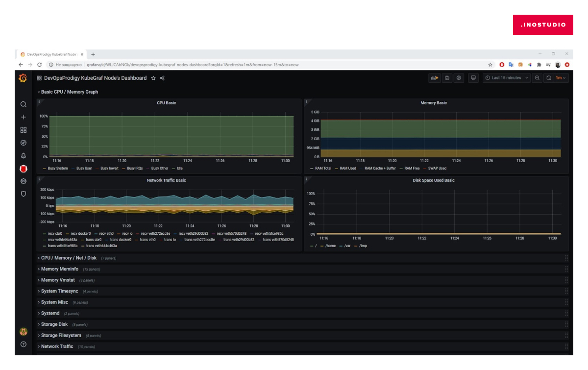Open a new browser tab
The image size is (588, 370).
pos(93,54)
